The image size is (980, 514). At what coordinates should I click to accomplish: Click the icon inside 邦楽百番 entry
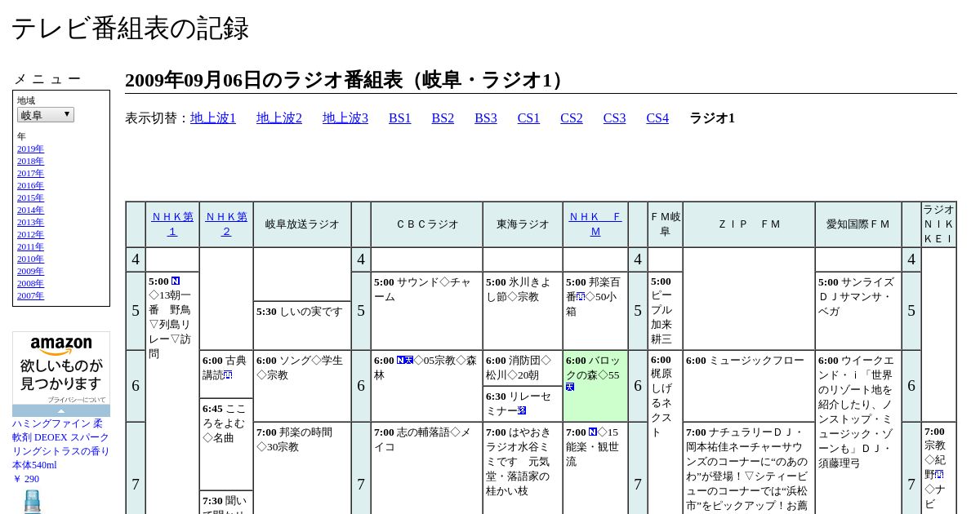tap(581, 296)
